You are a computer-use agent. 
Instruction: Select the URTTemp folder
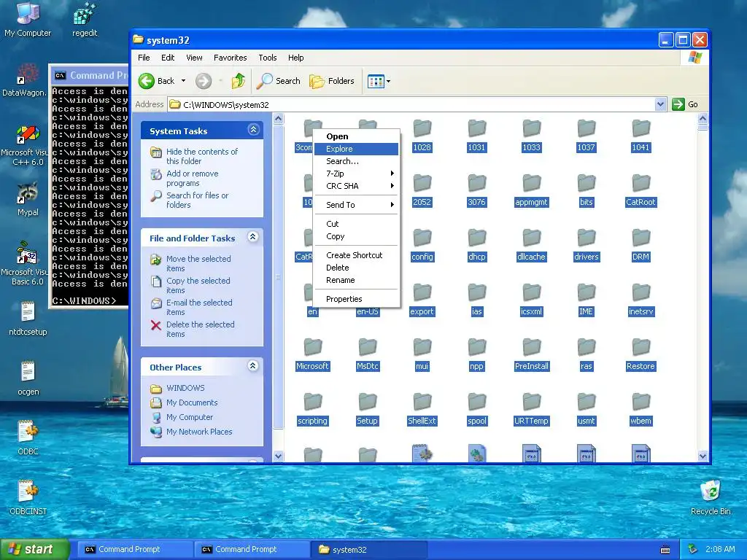pyautogui.click(x=531, y=409)
